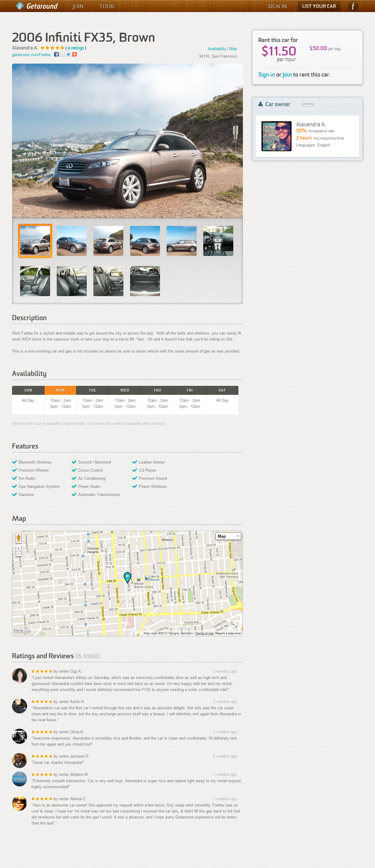This screenshot has width=375, height=868.
Task: Select the front seats interior thumbnail
Action: pos(35,281)
